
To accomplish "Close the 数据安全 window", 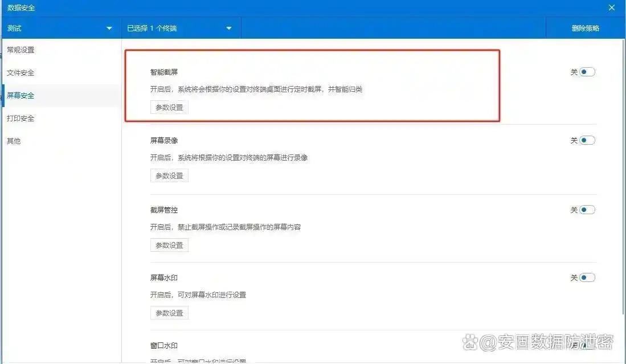I will tap(612, 7).
